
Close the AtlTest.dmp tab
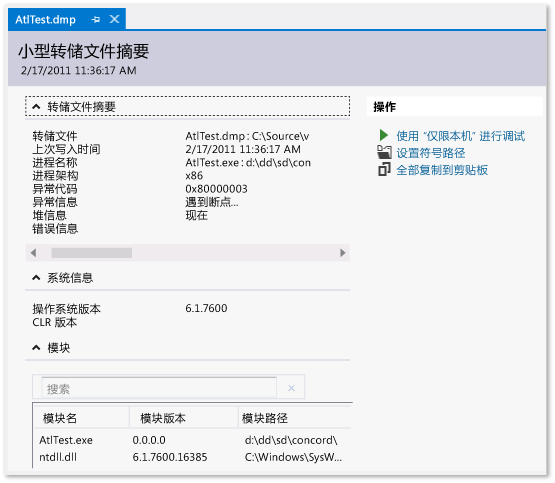114,19
